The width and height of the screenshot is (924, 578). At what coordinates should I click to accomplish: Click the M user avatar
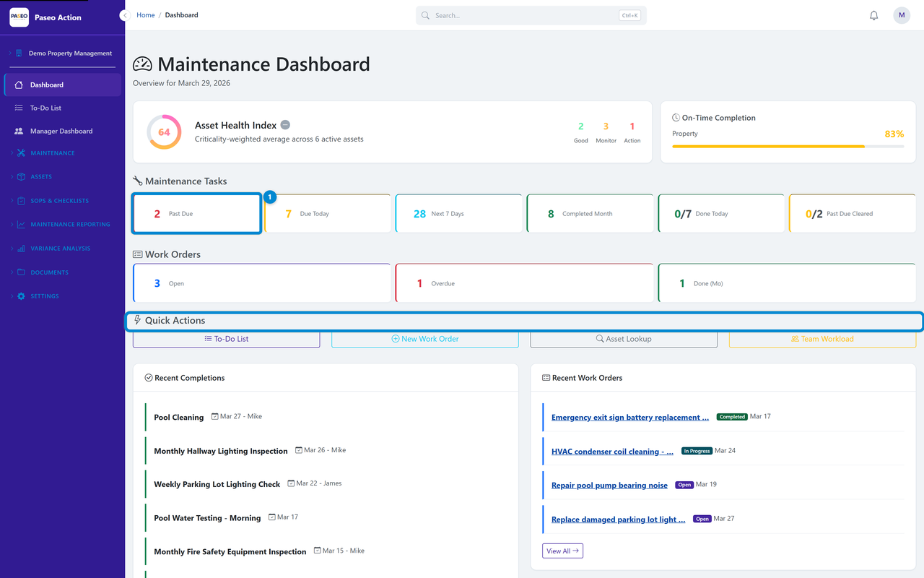(x=901, y=15)
